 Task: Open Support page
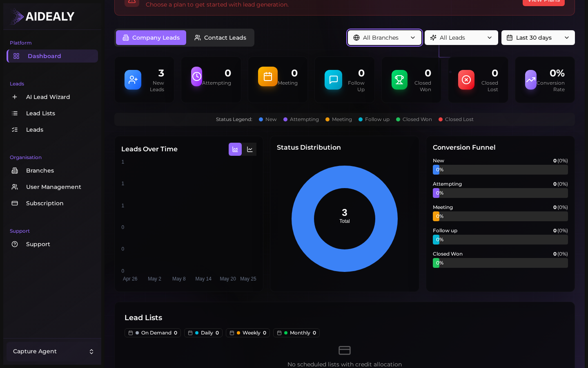click(52, 244)
